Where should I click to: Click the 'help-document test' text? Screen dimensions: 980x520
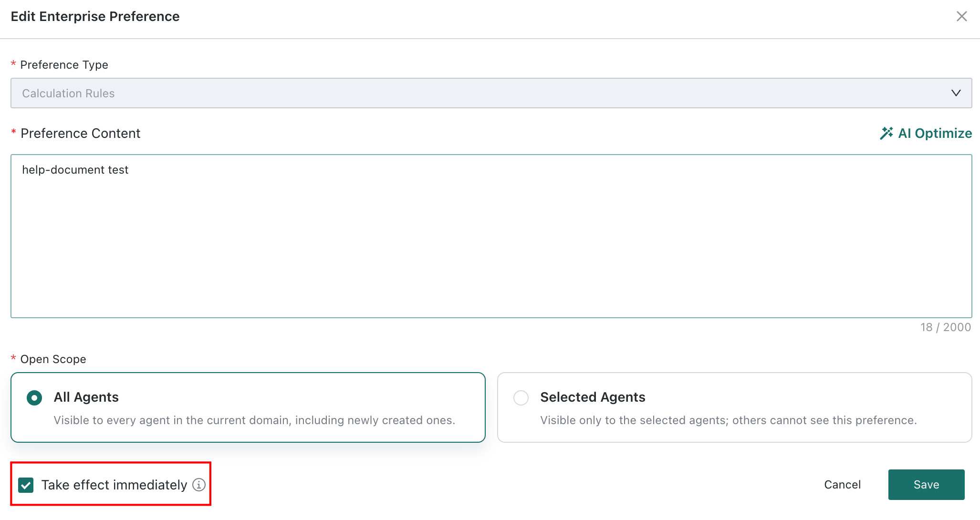click(75, 170)
